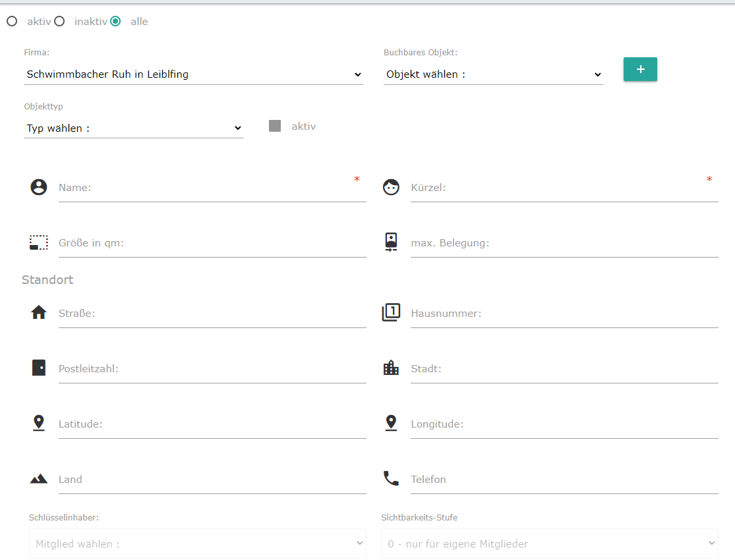Focus the max. Belegung input field

564,243
